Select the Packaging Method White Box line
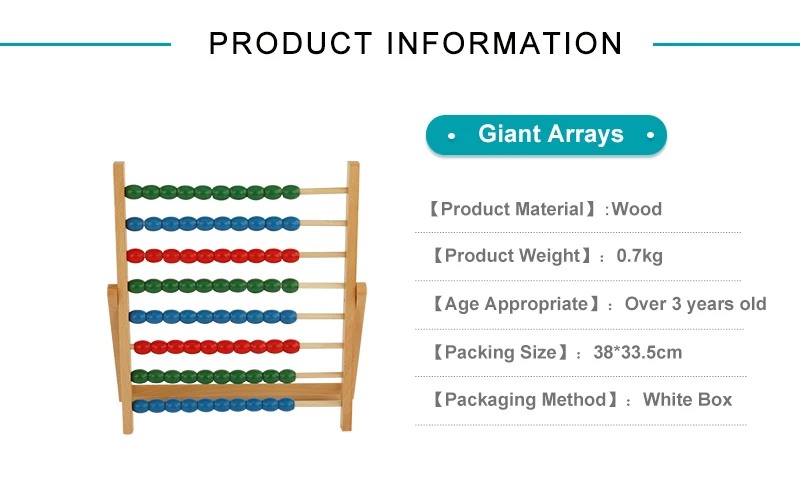 tap(580, 400)
